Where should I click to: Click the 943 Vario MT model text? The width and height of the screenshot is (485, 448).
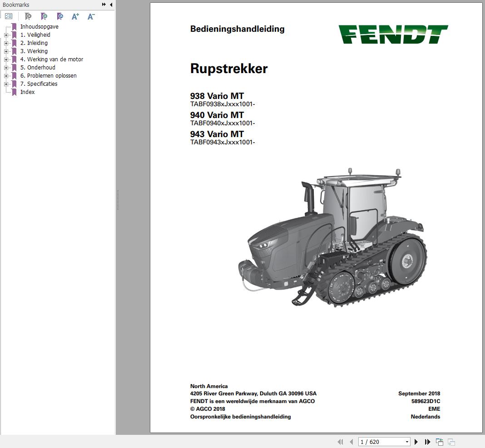(217, 134)
